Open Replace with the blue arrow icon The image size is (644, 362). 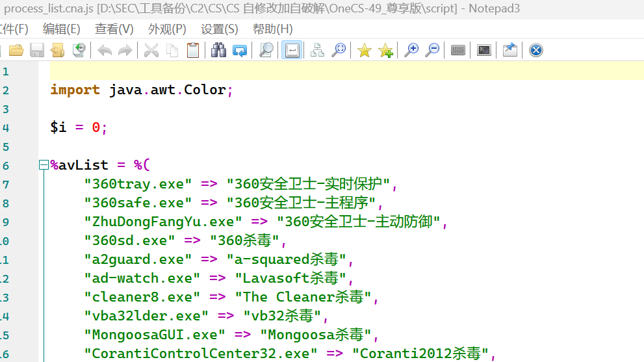point(239,50)
